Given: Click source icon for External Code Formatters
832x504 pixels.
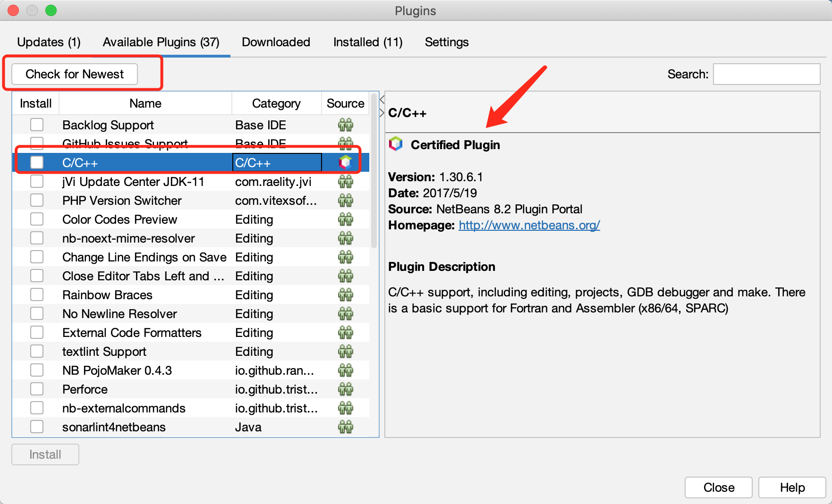Looking at the screenshot, I should coord(346,333).
